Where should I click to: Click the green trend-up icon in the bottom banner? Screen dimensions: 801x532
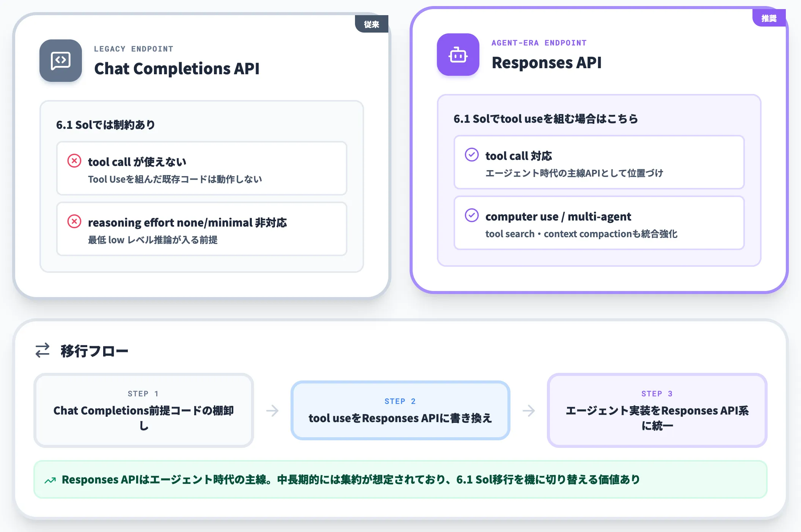click(x=50, y=480)
